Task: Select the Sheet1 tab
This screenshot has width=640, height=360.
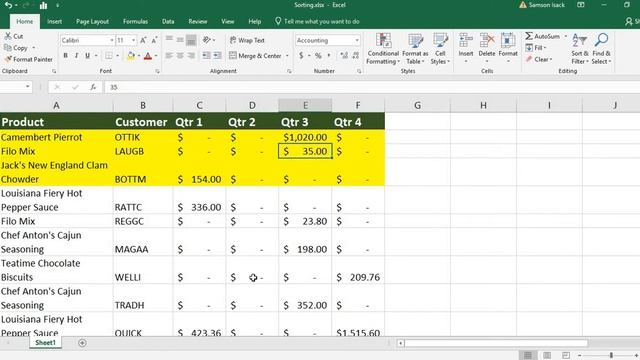Action: coord(45,343)
